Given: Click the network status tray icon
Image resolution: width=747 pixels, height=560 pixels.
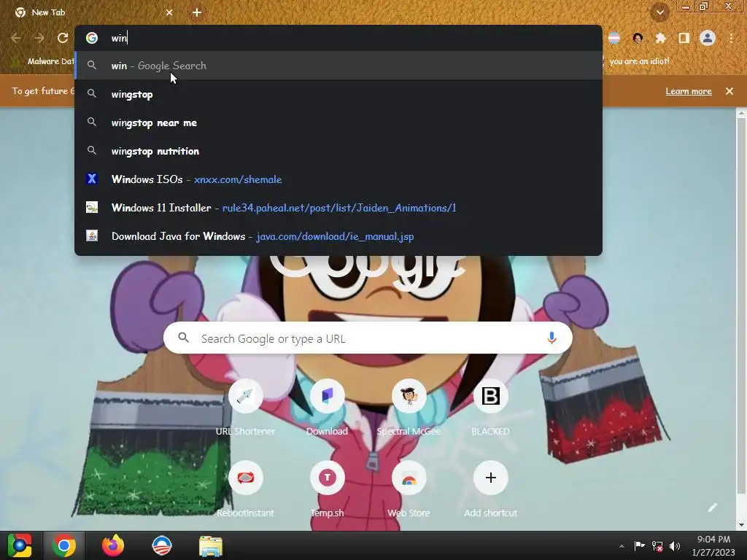Looking at the screenshot, I should 657,546.
